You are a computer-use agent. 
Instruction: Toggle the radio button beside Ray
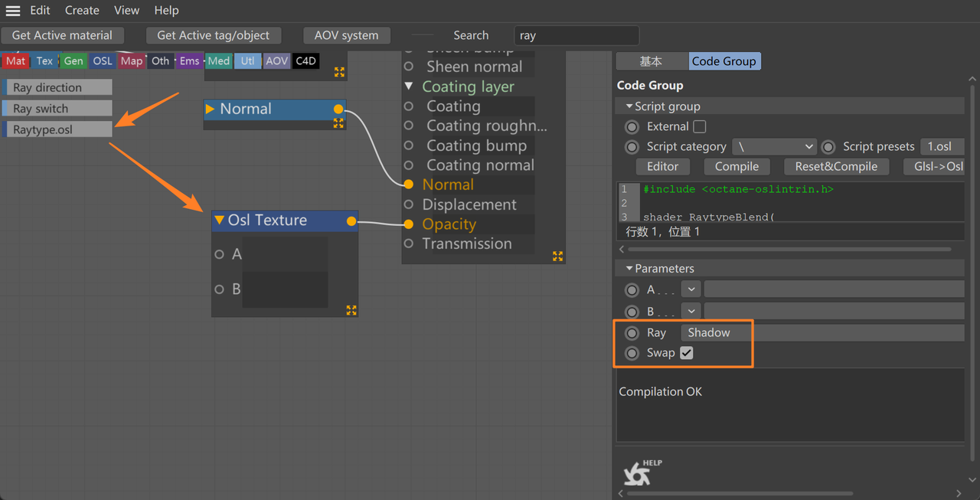(x=632, y=333)
